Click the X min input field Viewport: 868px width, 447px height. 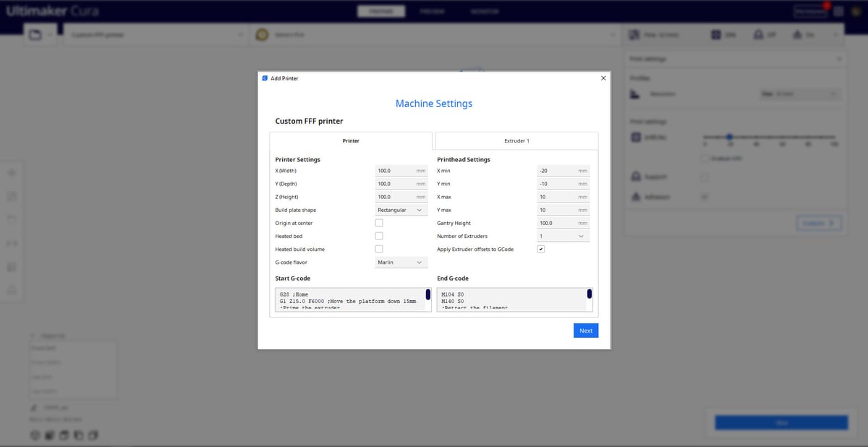pyautogui.click(x=563, y=171)
